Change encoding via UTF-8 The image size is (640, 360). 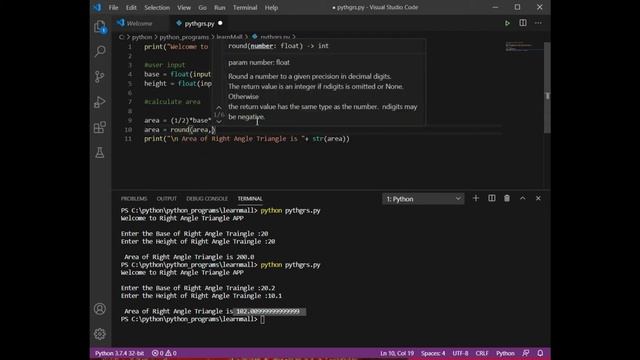coord(460,353)
